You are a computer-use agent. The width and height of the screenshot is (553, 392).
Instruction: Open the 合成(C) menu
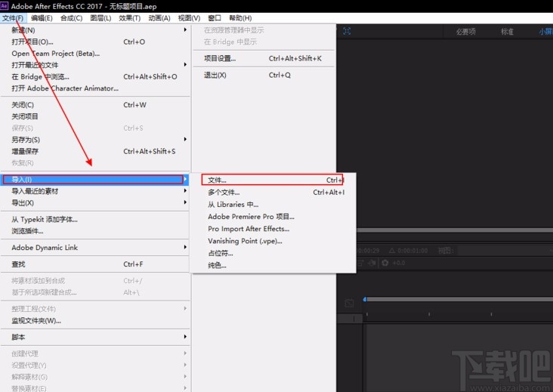click(71, 18)
